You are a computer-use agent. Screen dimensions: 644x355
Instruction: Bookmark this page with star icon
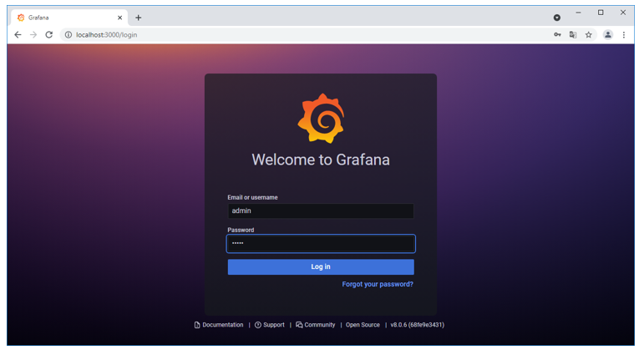coord(589,35)
